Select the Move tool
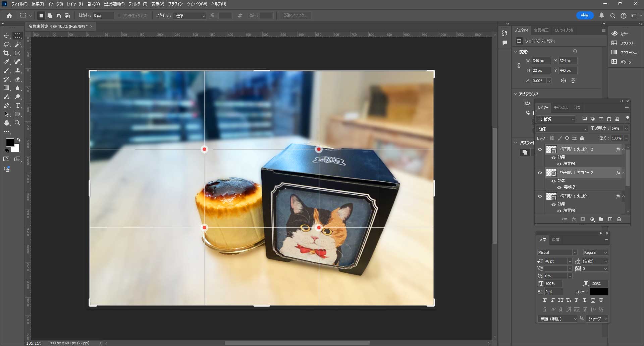644x346 pixels. [x=6, y=36]
